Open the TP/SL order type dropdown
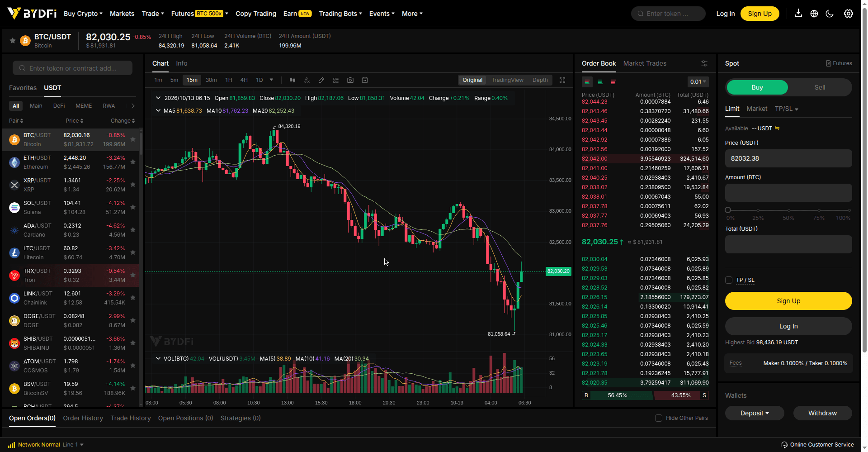The height and width of the screenshot is (452, 868). tap(786, 109)
